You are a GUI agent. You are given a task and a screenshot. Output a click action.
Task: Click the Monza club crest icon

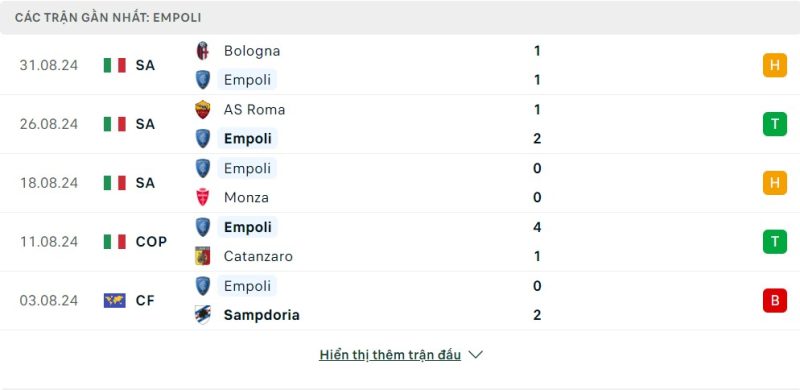[203, 198]
